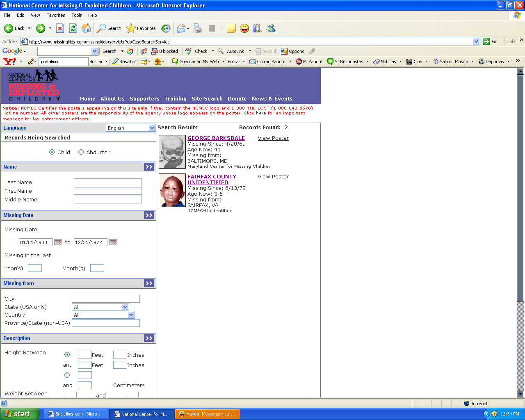Viewport: 525px width, 420px height.
Task: Click the smiley Messenger toolbar icon
Action: click(x=244, y=28)
